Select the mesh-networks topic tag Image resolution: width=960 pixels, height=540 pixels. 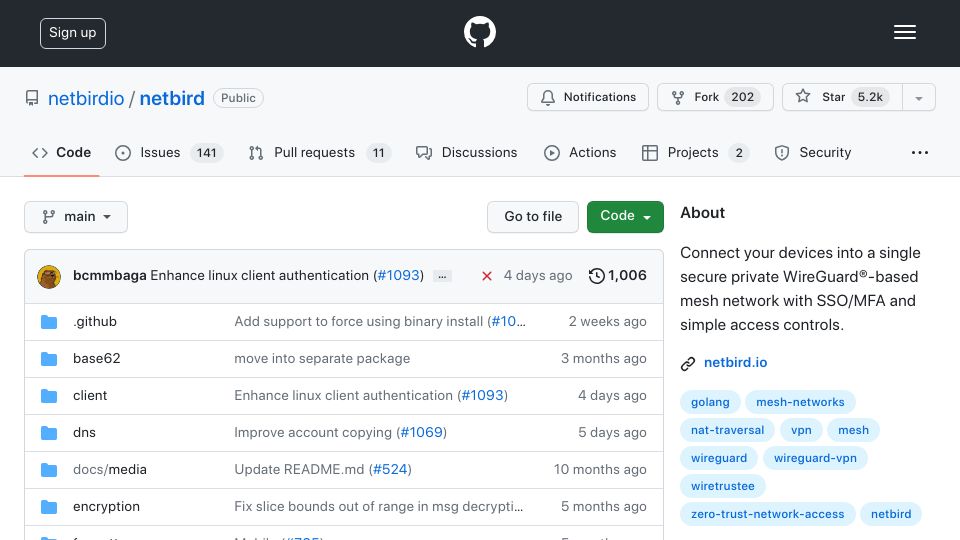click(x=800, y=402)
